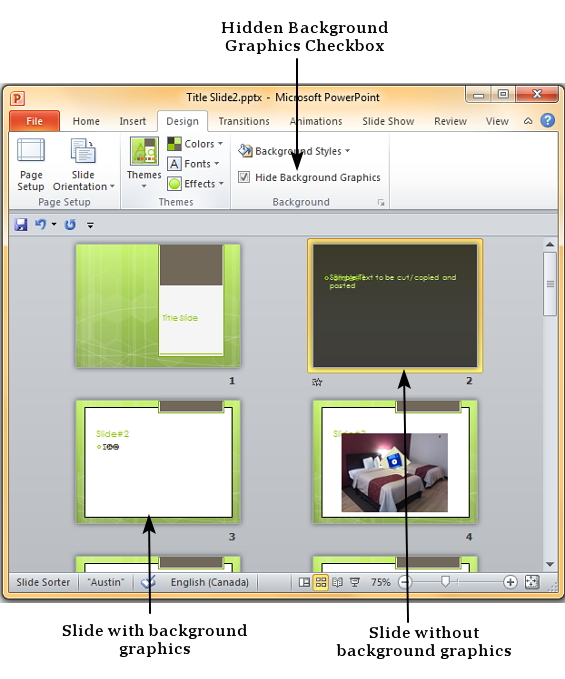
Task: Click the Slide Sorter status bar label
Action: (43, 582)
